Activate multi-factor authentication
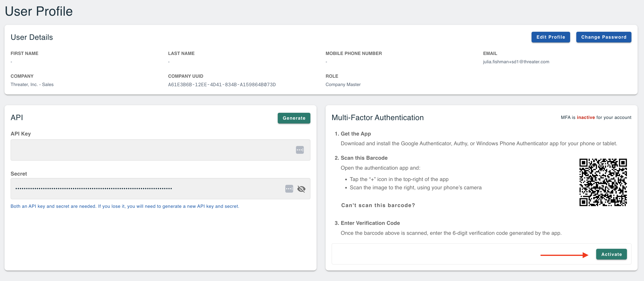The width and height of the screenshot is (644, 281). click(611, 254)
